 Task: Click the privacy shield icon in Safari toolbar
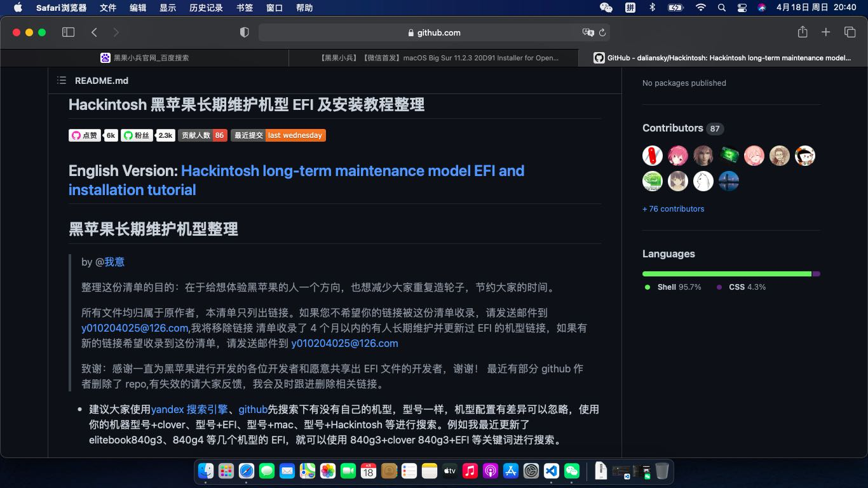coord(244,32)
